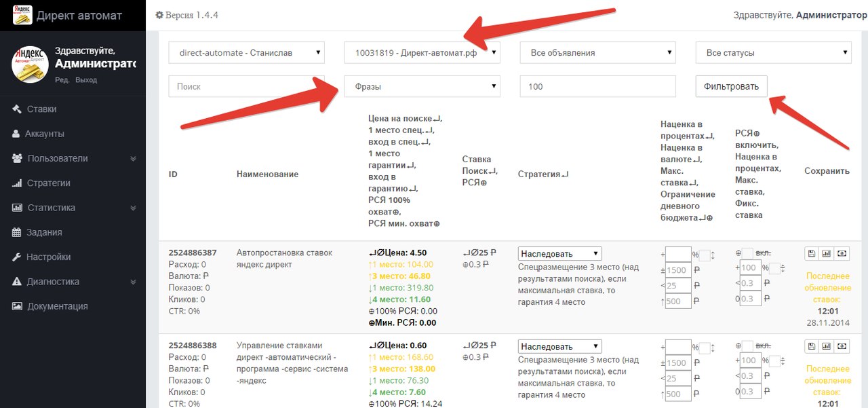Toggle the РСЯ вкл. checkbox in second row
This screenshot has width=868, height=408.
tap(747, 346)
